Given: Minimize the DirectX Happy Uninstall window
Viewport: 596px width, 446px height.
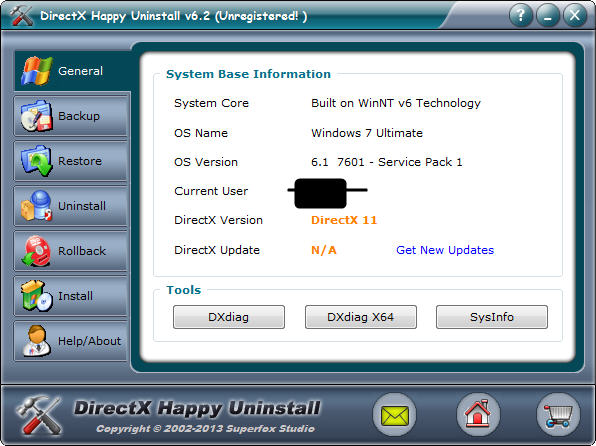Looking at the screenshot, I should [x=548, y=16].
